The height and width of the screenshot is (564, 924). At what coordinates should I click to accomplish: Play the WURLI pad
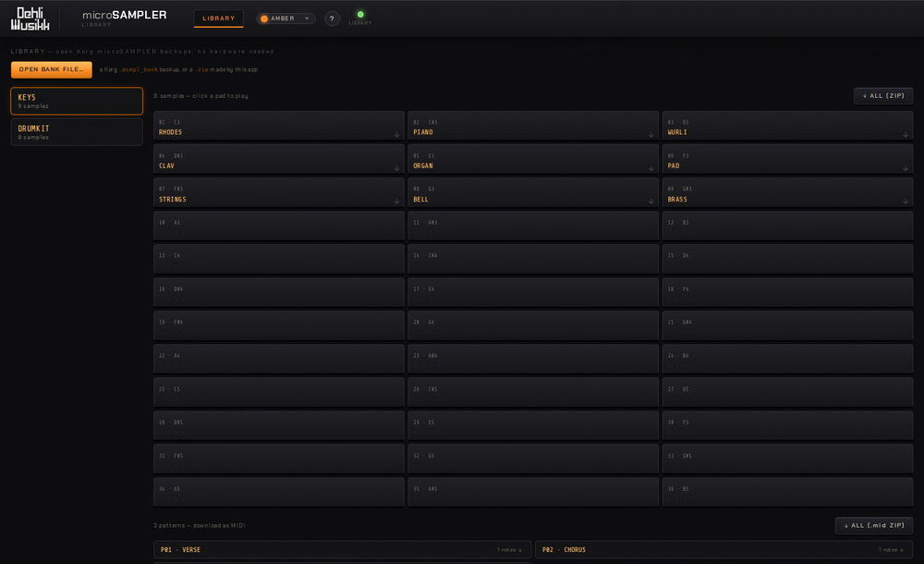[x=788, y=127]
